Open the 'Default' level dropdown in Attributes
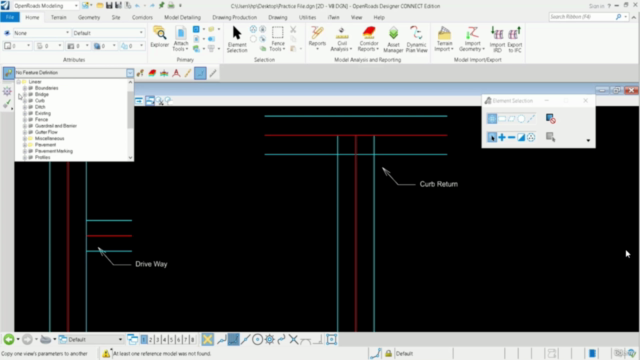 pos(108,33)
